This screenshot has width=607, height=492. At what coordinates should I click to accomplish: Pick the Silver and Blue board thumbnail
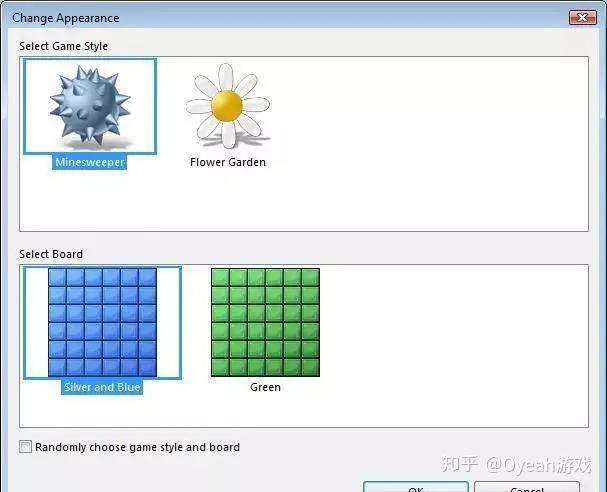103,322
